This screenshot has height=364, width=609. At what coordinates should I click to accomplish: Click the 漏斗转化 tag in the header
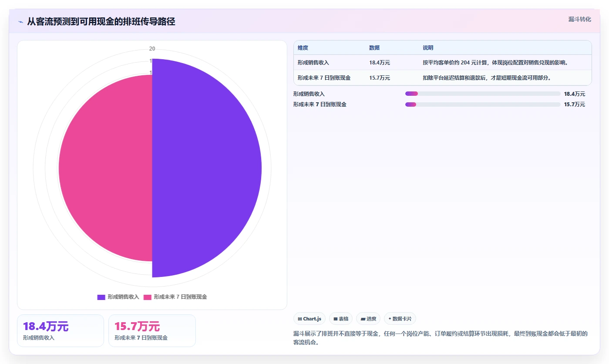tap(579, 19)
